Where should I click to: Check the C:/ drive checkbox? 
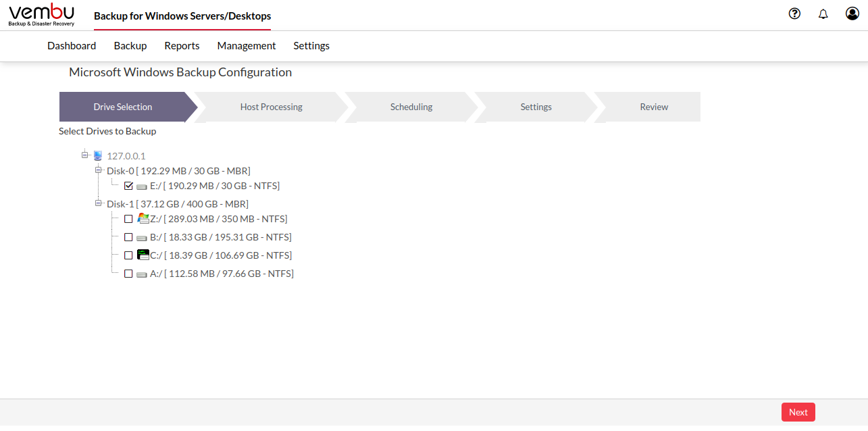pyautogui.click(x=128, y=255)
